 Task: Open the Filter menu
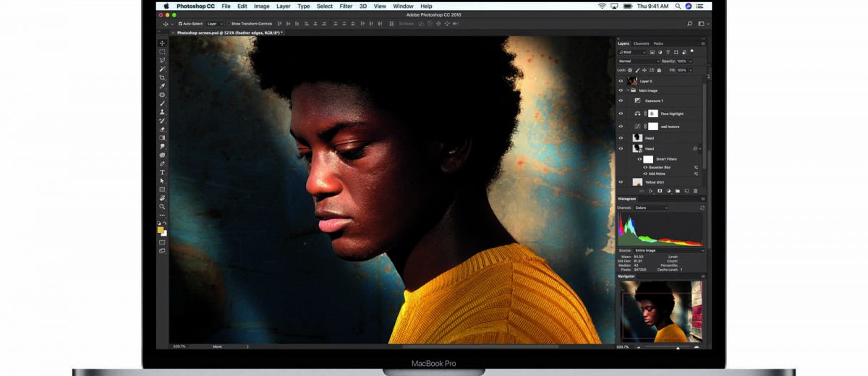346,6
